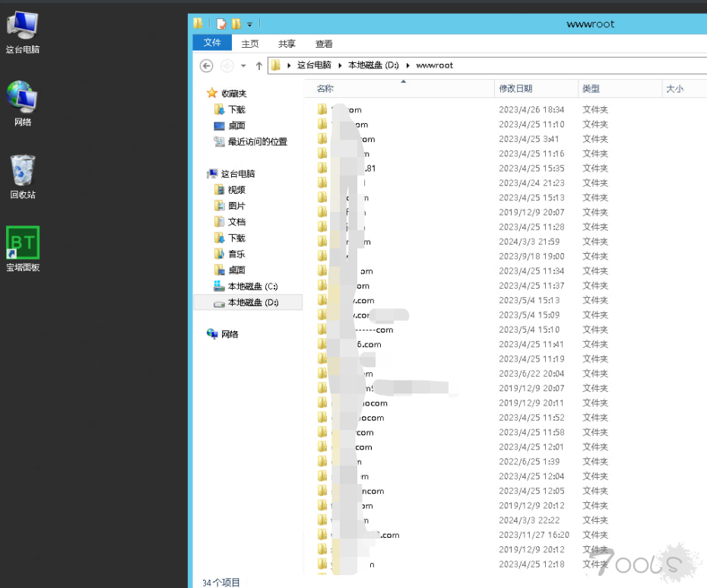Select 网络 in the navigation pane
The image size is (707, 588).
230,334
